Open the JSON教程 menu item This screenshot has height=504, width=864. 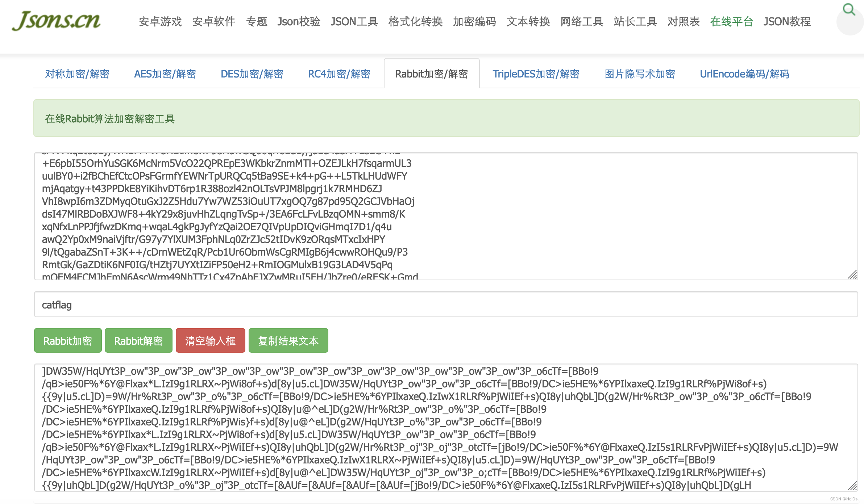pyautogui.click(x=787, y=22)
